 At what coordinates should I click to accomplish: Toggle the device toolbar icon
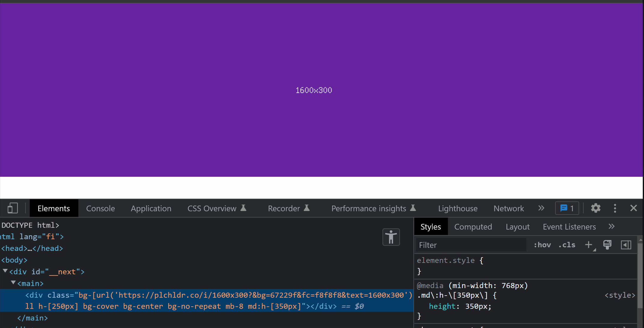pyautogui.click(x=12, y=208)
